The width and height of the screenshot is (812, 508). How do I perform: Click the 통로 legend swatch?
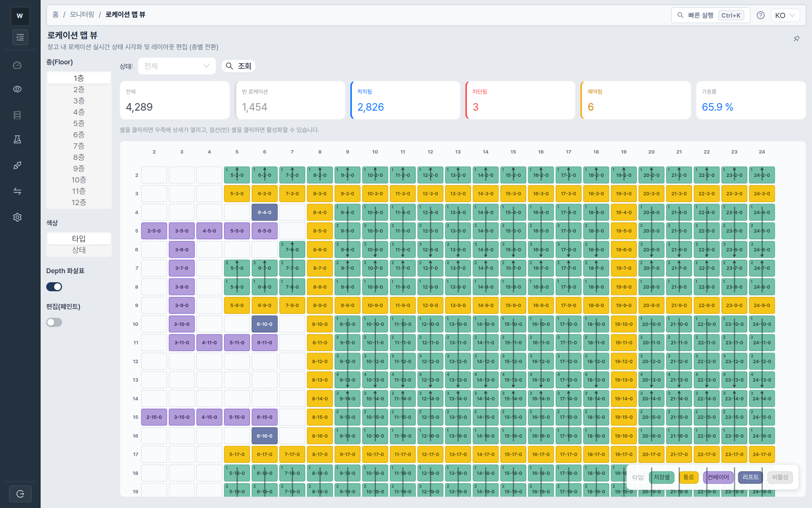click(x=689, y=477)
